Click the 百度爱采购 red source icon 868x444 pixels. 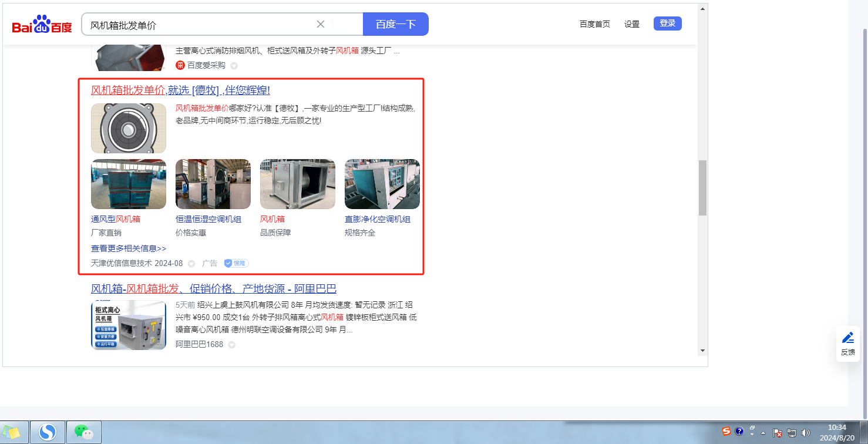180,65
